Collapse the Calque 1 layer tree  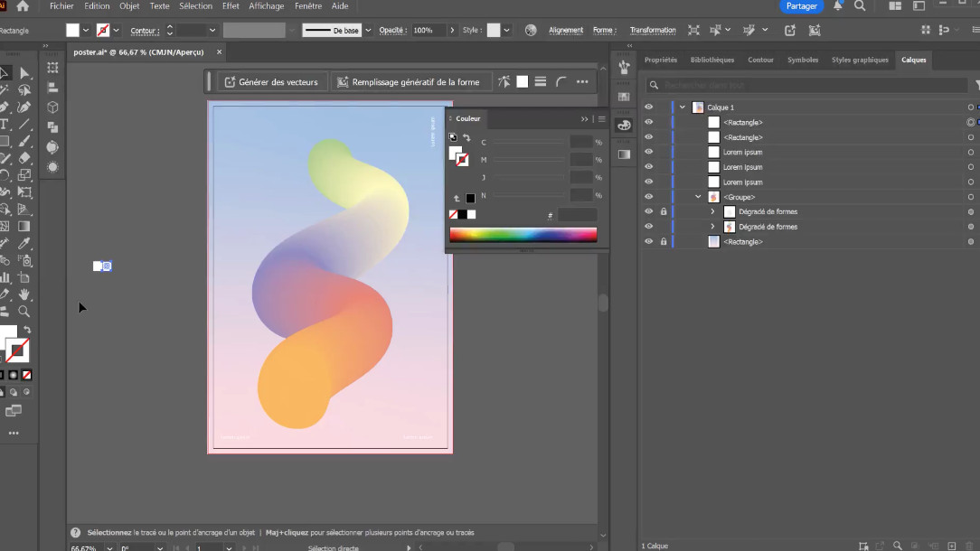[x=683, y=107]
